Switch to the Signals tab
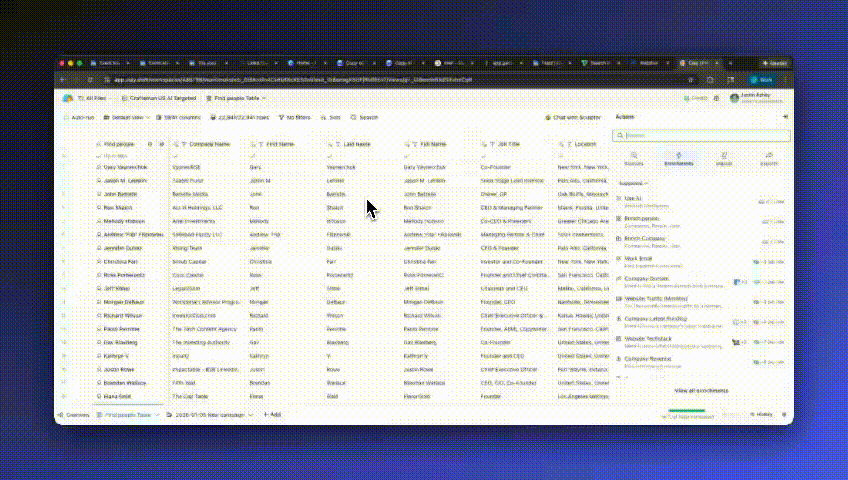Screen dimensions: 848x480 (724, 159)
